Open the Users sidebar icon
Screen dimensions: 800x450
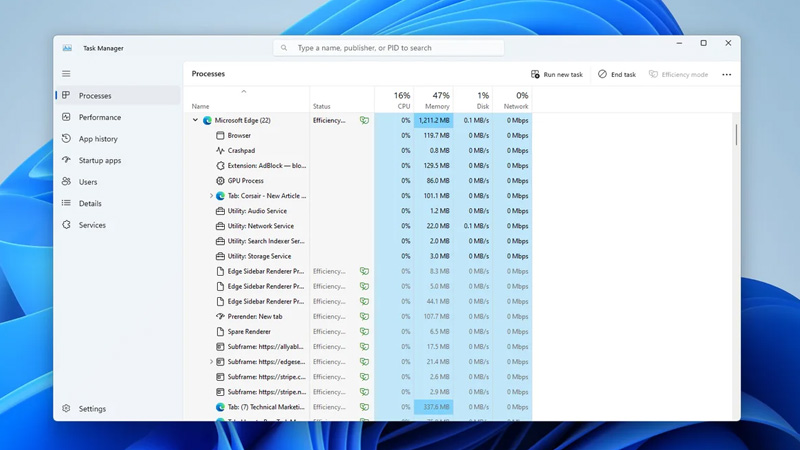coord(66,182)
